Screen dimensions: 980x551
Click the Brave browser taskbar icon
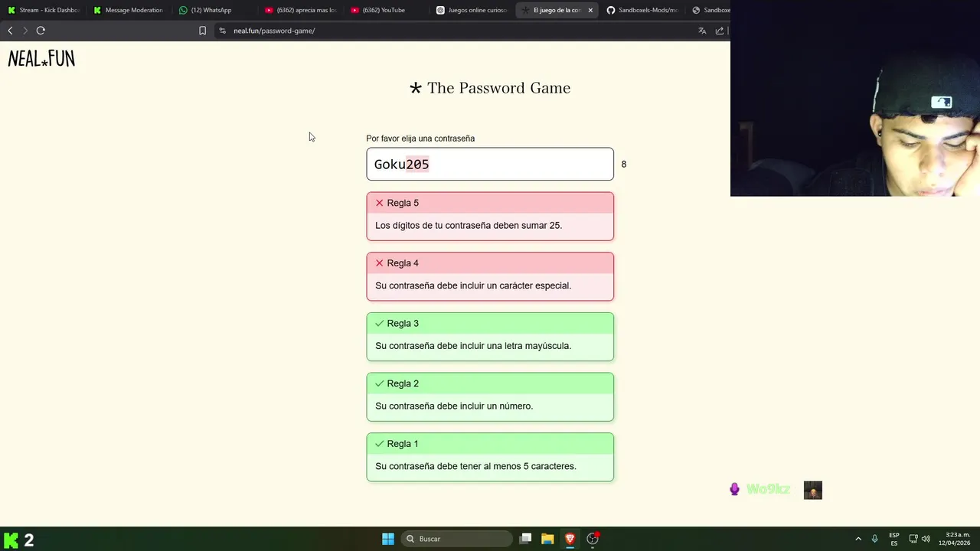coord(570,539)
